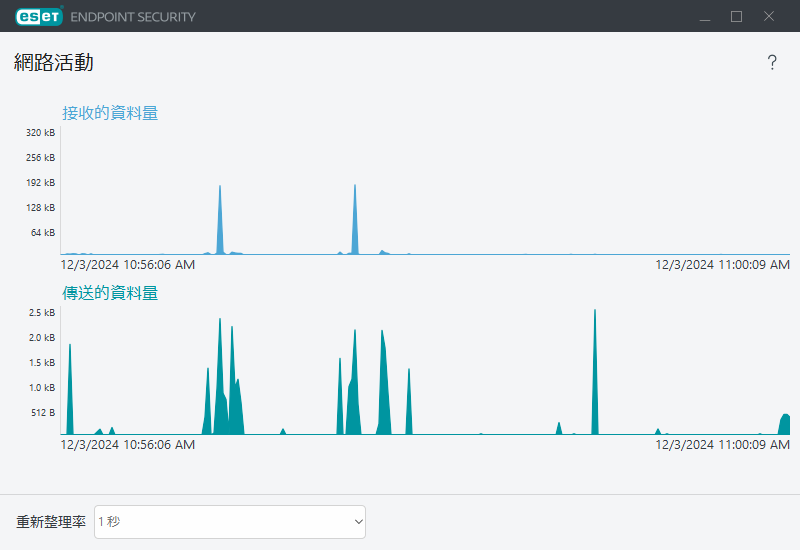Click the chevron arrow of refresh rate combo box
This screenshot has height=550, width=800.
click(x=358, y=521)
